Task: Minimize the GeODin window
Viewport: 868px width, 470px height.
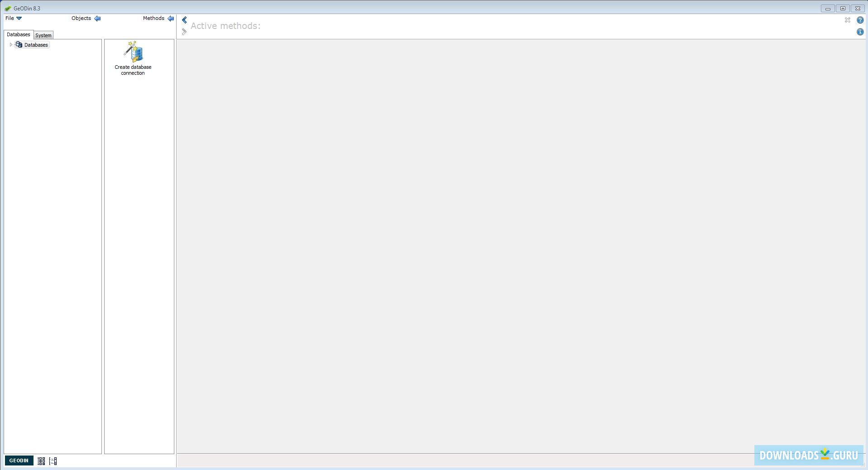Action: 828,8
